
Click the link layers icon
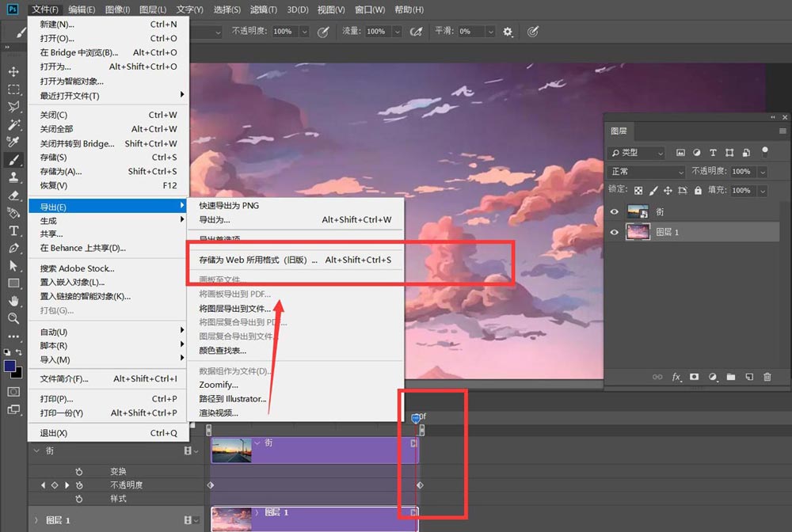(657, 377)
